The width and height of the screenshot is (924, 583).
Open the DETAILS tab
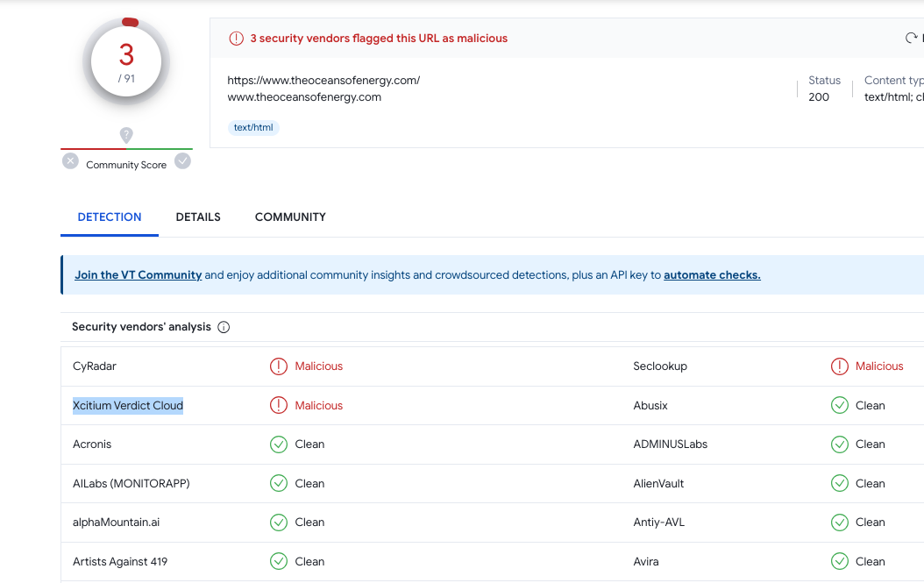coord(198,217)
